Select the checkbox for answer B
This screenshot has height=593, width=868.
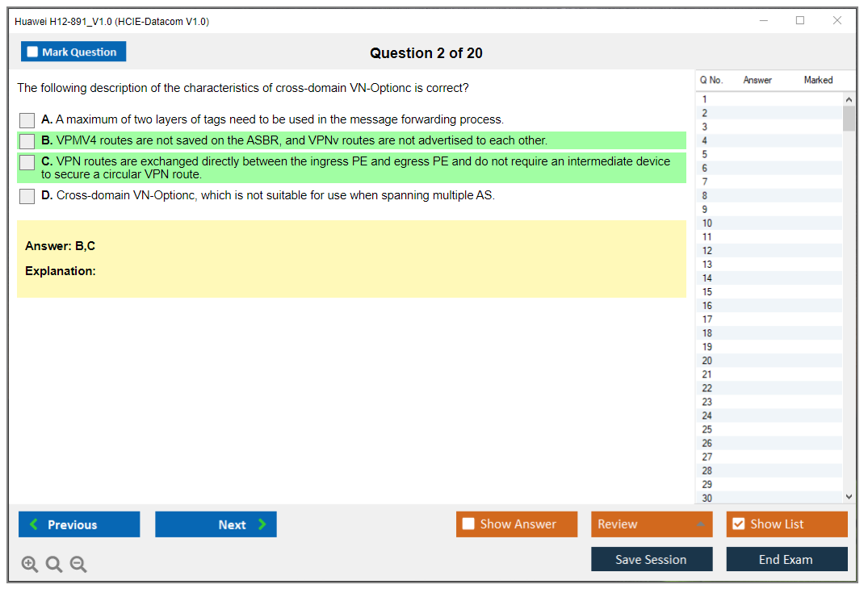pos(27,141)
